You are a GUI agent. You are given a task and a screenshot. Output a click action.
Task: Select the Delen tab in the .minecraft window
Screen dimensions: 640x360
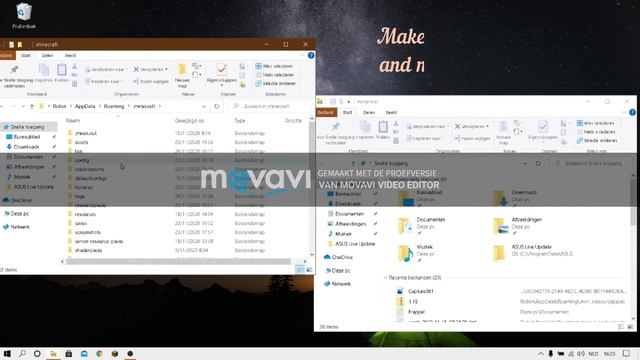coord(47,56)
